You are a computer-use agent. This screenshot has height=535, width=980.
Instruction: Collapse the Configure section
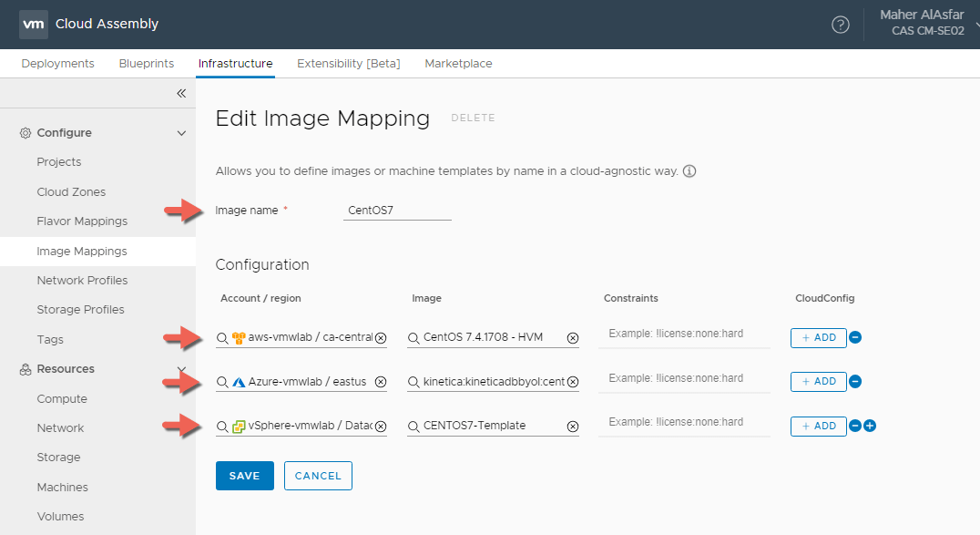[180, 133]
